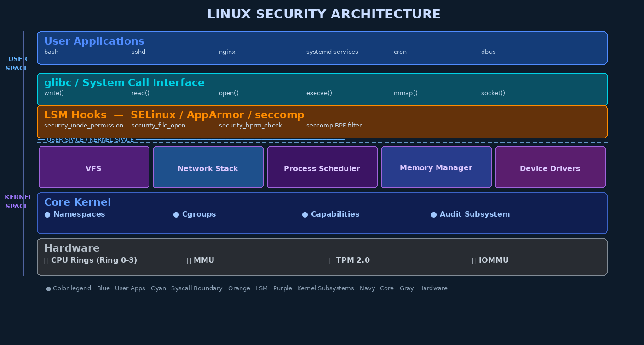Select the seccomp BPF filter entry
Screen dimensions: 644x345
(334, 125)
